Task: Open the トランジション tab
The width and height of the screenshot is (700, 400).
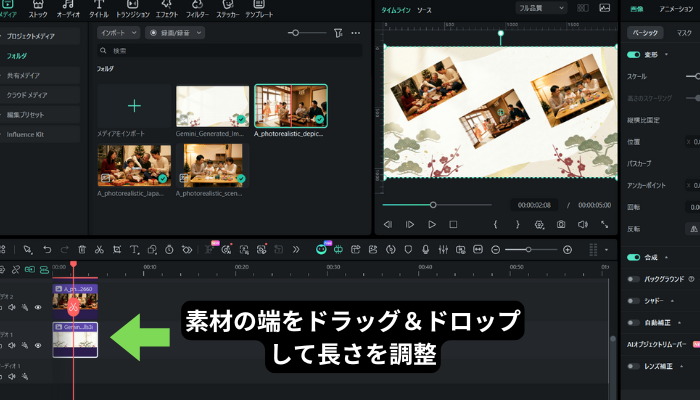Action: 133,9
